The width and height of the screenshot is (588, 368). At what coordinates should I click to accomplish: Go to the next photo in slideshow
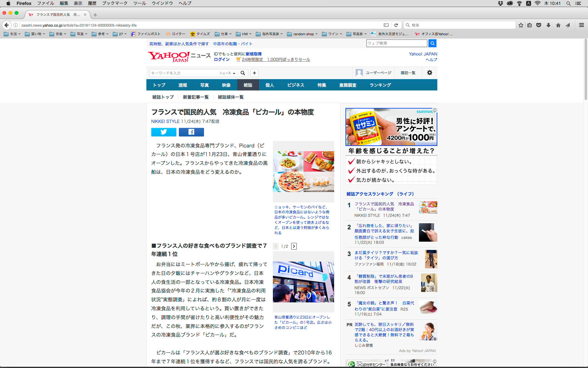tap(294, 246)
